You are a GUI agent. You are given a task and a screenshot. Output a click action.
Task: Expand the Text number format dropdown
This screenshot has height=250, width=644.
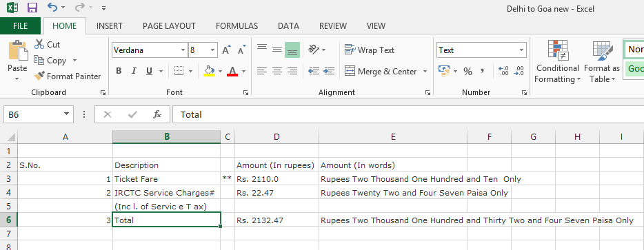point(521,50)
